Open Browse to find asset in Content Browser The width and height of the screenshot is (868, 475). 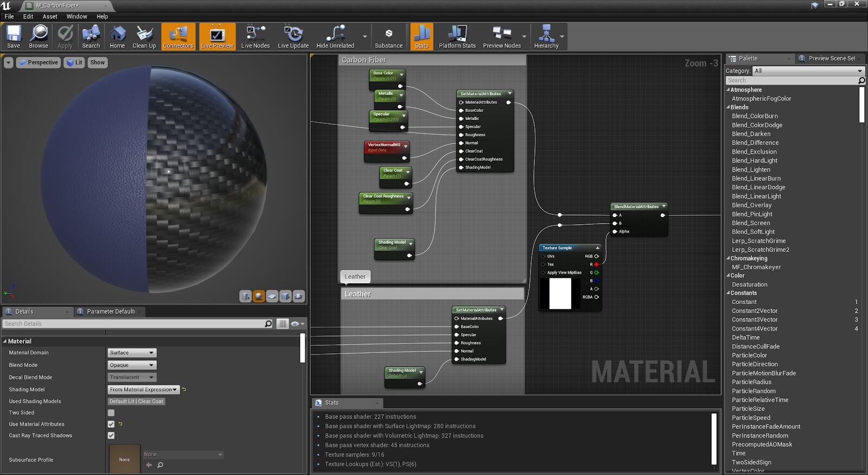tap(39, 37)
